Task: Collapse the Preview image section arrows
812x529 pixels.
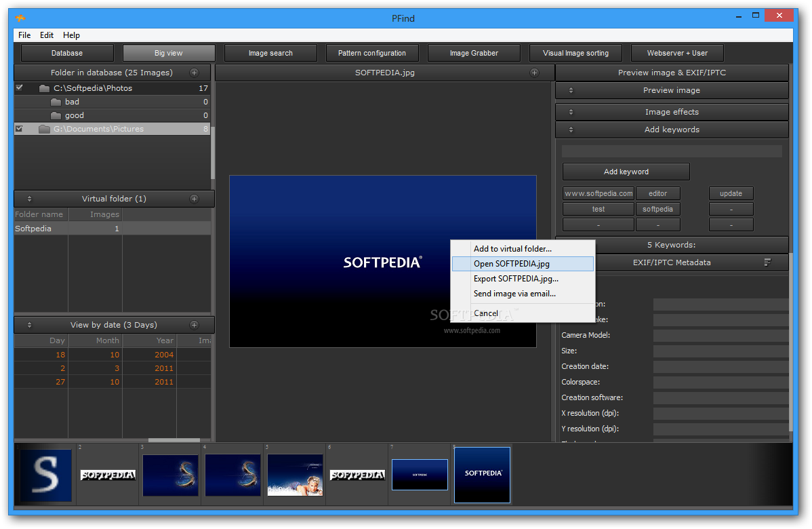Action: (571, 90)
